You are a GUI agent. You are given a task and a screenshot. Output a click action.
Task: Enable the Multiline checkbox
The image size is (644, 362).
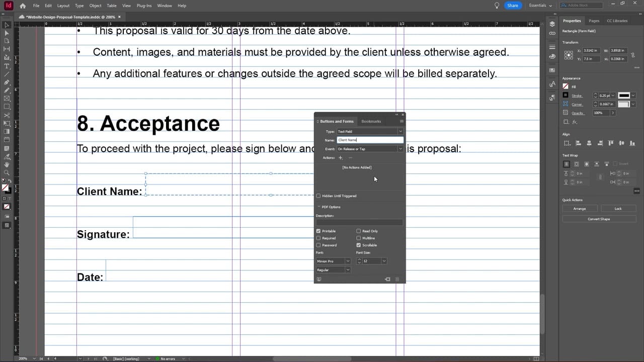click(359, 238)
